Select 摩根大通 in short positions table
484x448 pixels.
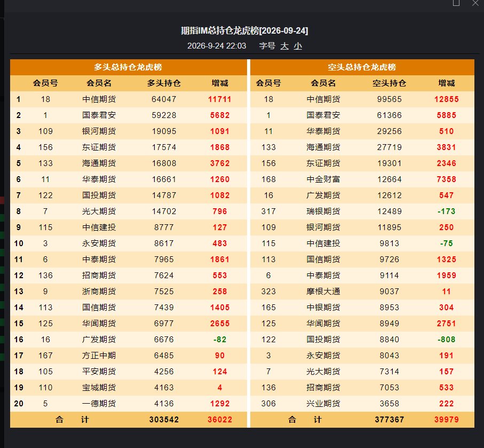pyautogui.click(x=323, y=292)
